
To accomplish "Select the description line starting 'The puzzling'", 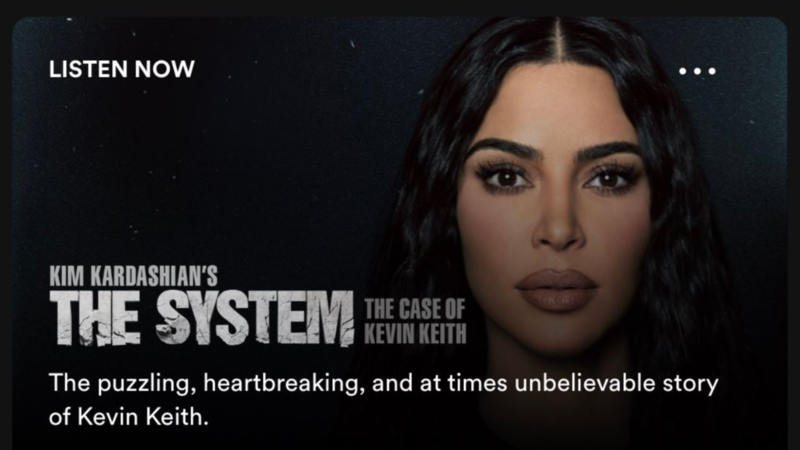I will coord(383,383).
